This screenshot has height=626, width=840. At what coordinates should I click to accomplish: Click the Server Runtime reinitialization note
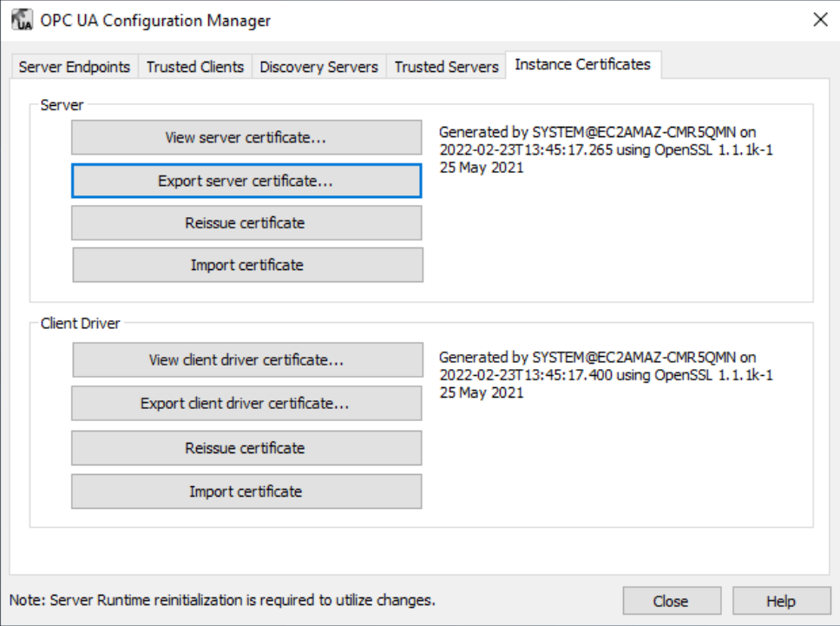click(222, 600)
